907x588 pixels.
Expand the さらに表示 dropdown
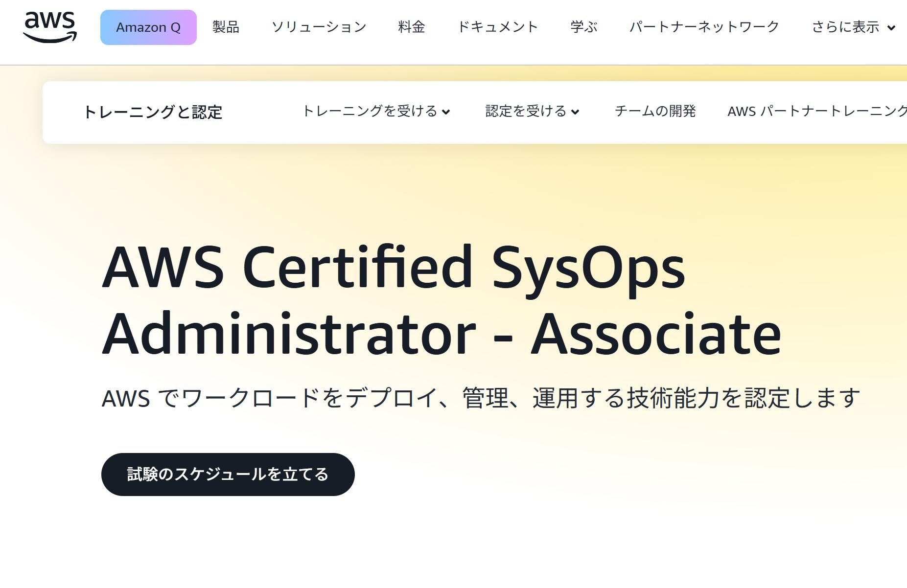click(x=854, y=27)
